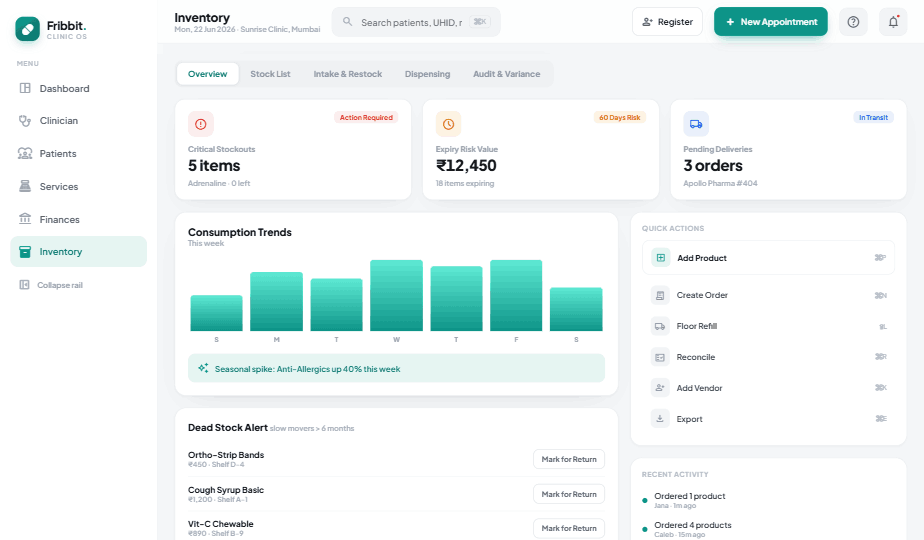
Task: Choose the Reconcile action label
Action: [695, 357]
